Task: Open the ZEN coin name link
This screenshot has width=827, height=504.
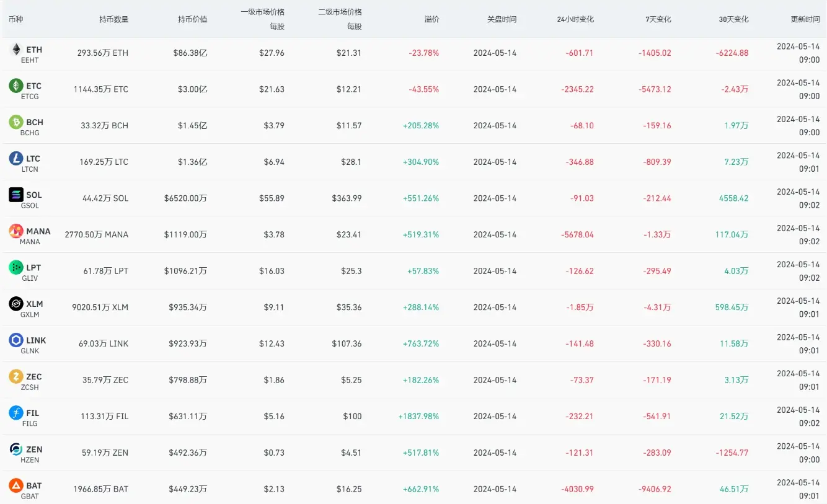Action: click(35, 449)
